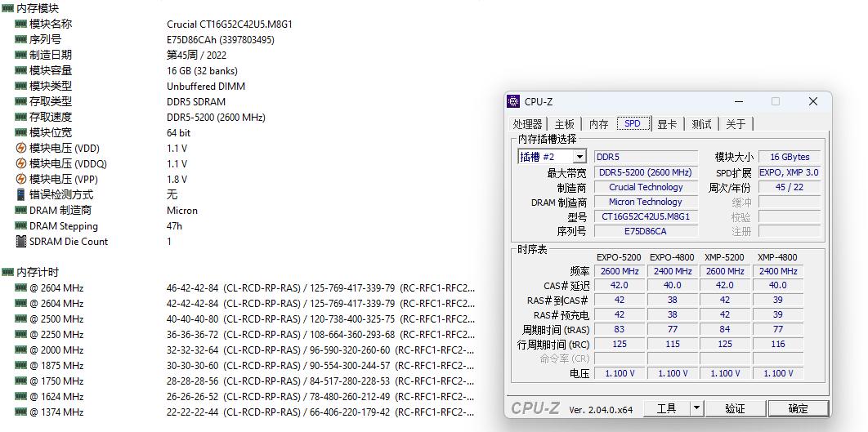Click the icon beside 模块容量
The width and height of the screenshot is (868, 432).
click(20, 70)
